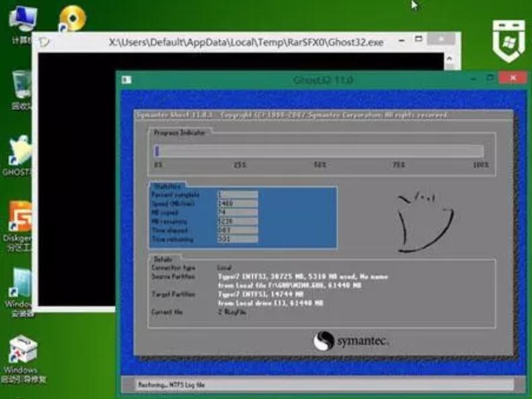Screen dimensions: 532x399
Task: Click the Ghost progress indicator bar
Action: (319, 151)
